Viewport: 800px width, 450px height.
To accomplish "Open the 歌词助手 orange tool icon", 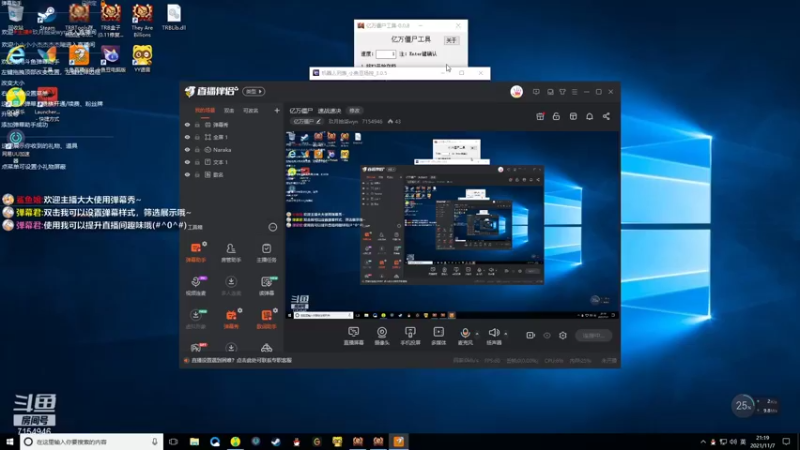I will (266, 318).
